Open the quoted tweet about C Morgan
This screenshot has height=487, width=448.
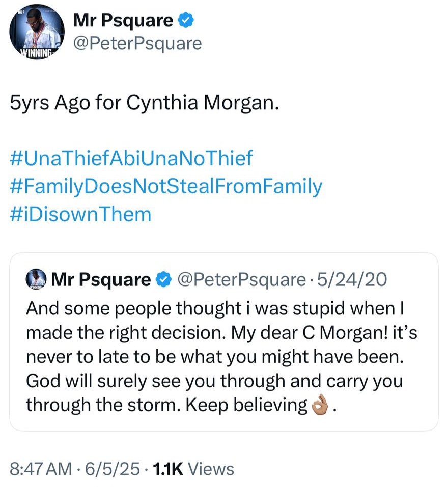[224, 356]
